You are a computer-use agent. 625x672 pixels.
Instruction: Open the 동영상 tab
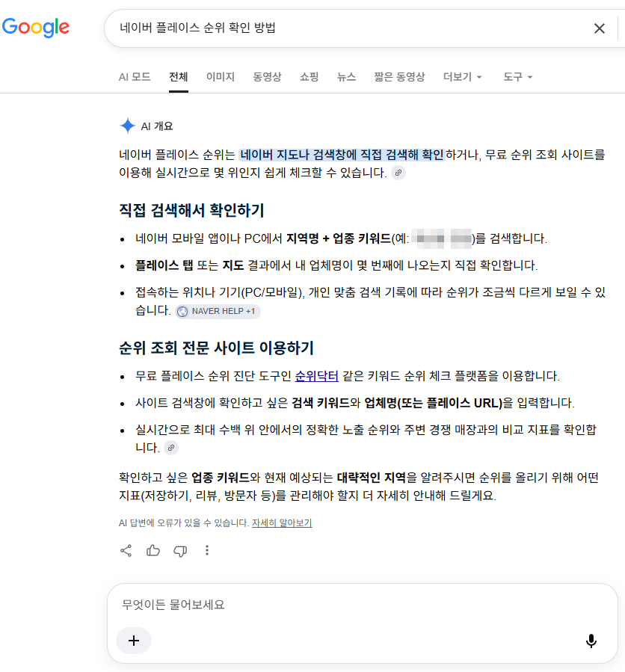pyautogui.click(x=267, y=77)
